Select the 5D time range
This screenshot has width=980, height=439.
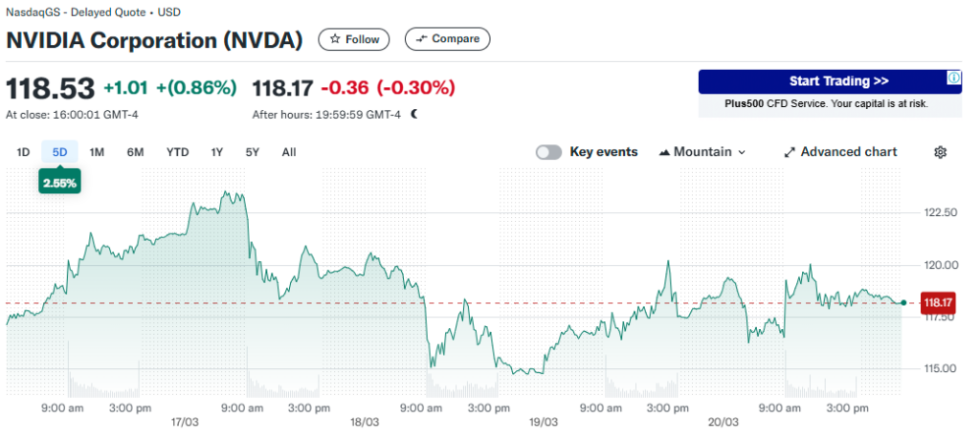59,152
